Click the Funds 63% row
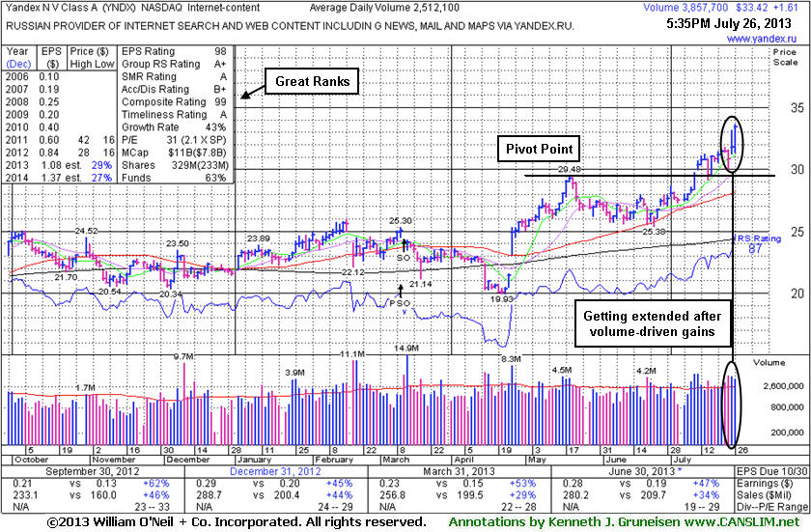Screen dimensions: 811x532 [175, 178]
